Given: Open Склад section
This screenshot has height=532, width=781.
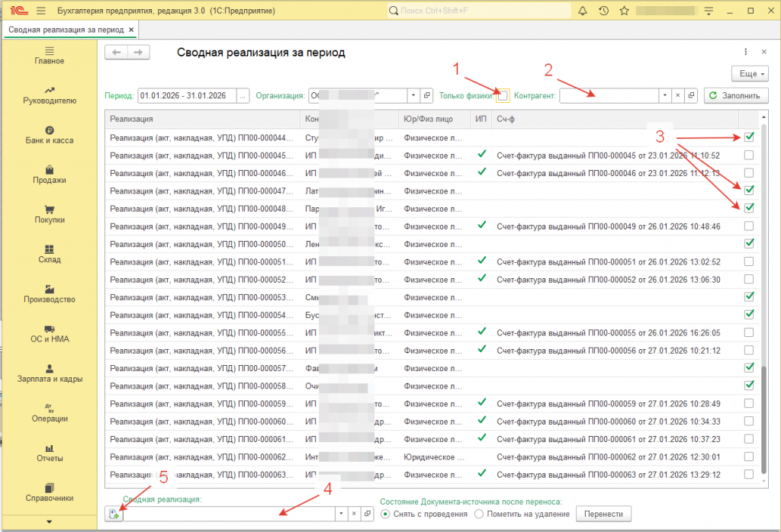Looking at the screenshot, I should [x=50, y=254].
